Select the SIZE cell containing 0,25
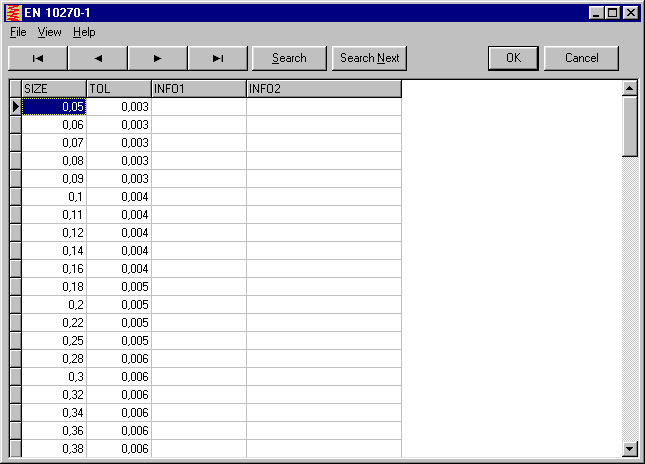 click(x=54, y=341)
